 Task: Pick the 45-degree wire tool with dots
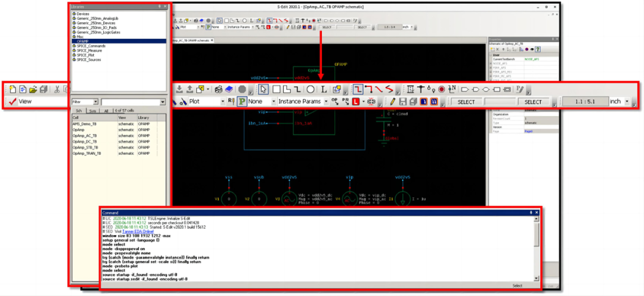coord(369,89)
